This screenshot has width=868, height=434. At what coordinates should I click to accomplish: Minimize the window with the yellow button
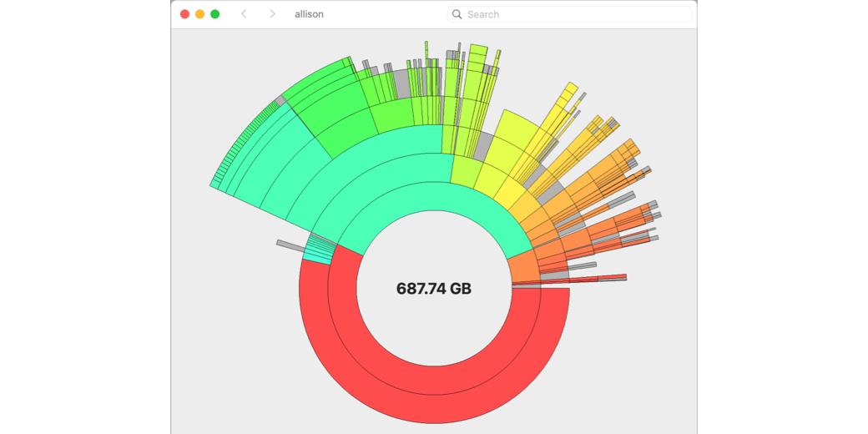tap(199, 14)
